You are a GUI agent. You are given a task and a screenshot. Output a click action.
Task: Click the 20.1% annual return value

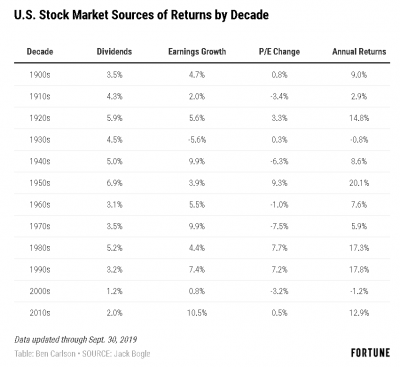pyautogui.click(x=359, y=183)
